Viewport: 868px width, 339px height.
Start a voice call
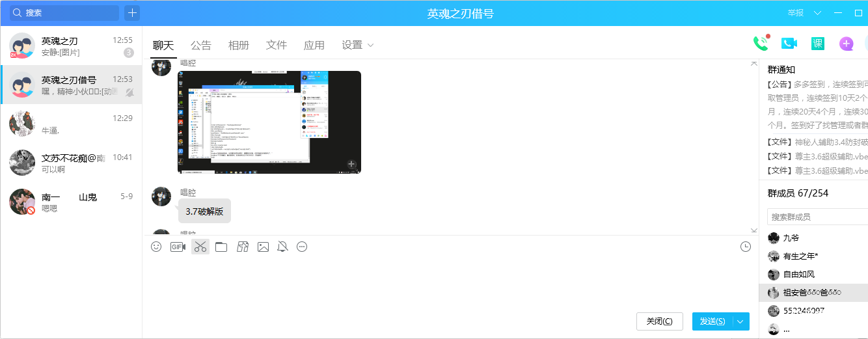point(761,43)
